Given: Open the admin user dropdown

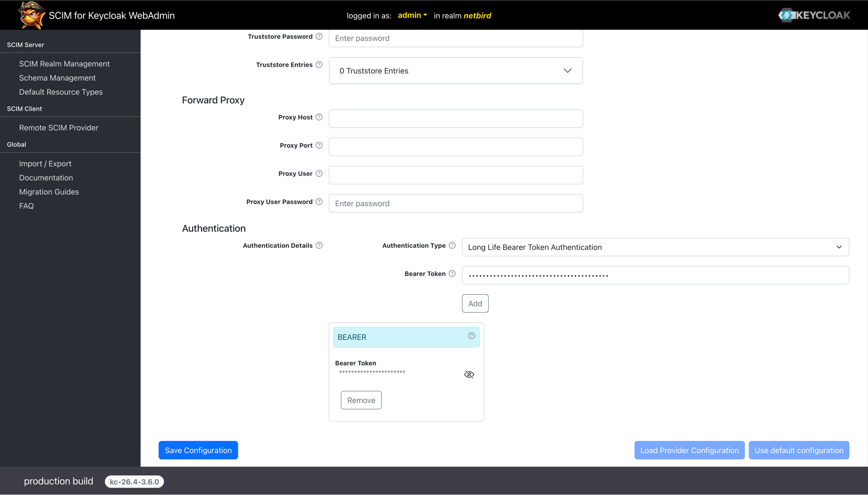Looking at the screenshot, I should 412,15.
